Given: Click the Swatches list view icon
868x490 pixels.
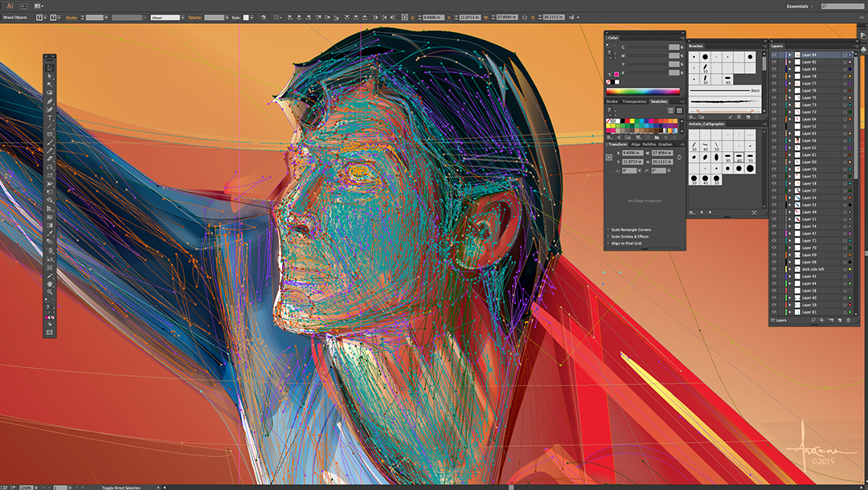Looking at the screenshot, I should point(671,111).
